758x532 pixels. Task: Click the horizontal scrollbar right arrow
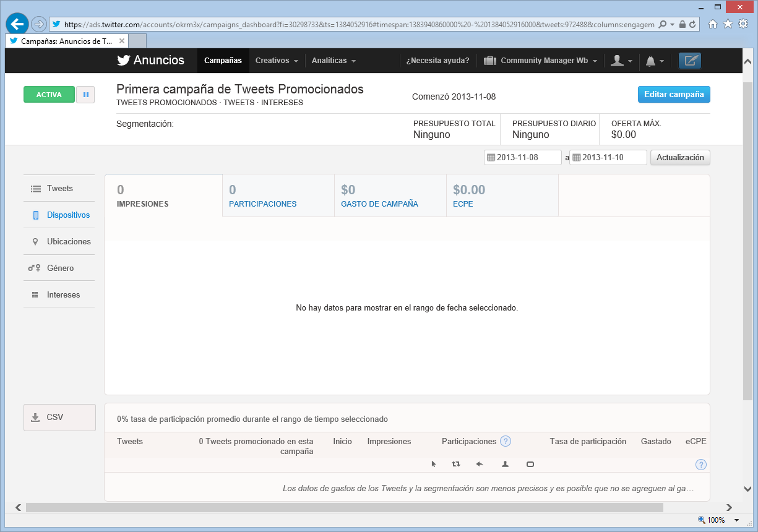pos(730,507)
